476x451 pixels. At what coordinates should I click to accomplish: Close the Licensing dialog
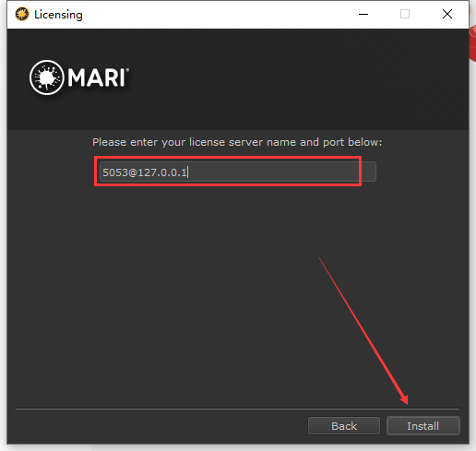(x=447, y=14)
